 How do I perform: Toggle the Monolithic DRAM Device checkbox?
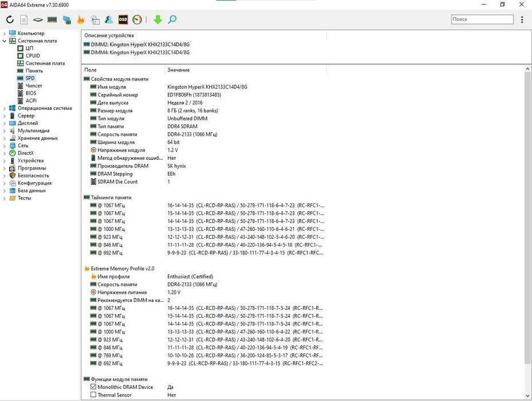coord(93,387)
